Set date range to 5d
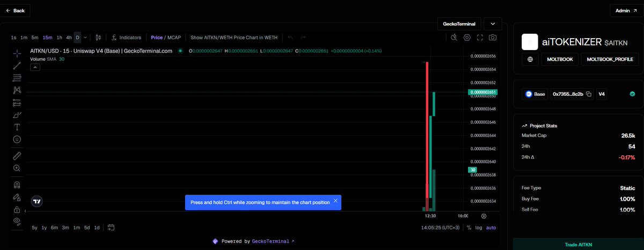Viewport: 644px width, 250px height. [x=87, y=227]
